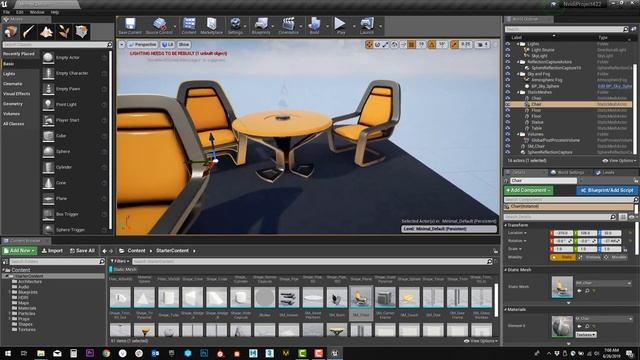Open the Window menu
The width and height of the screenshot is (640, 360).
37,12
